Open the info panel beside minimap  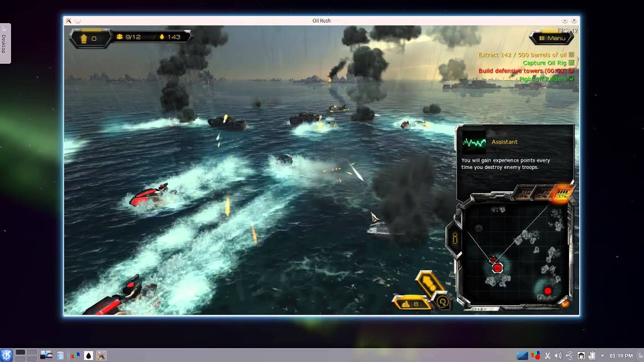tap(455, 239)
